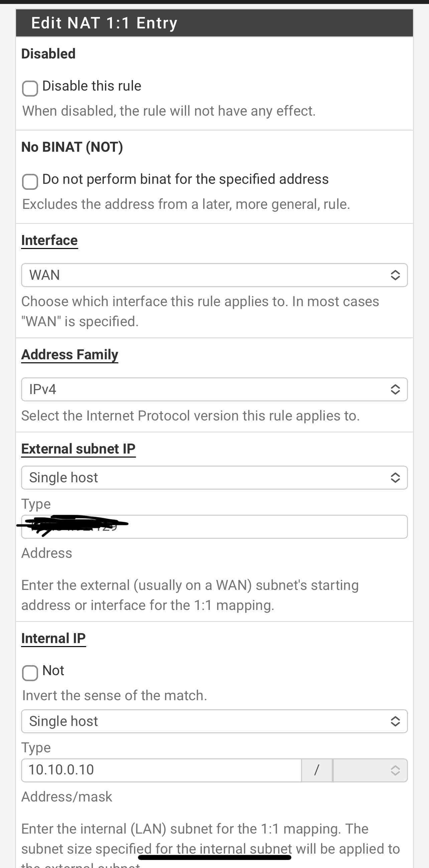Screen dimensions: 429x868
Task: Click the Edit NAT 1:1 Entry header
Action: click(104, 23)
